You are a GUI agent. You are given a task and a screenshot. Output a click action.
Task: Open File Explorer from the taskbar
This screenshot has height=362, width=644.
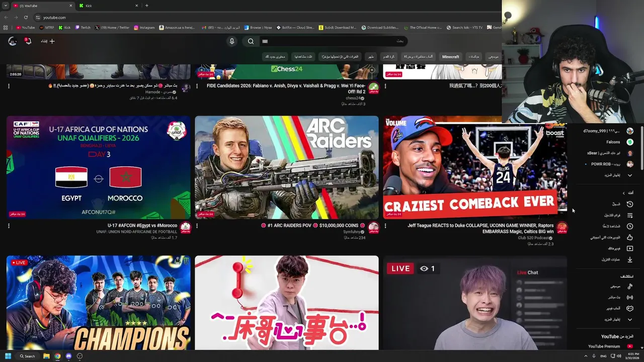click(46, 356)
